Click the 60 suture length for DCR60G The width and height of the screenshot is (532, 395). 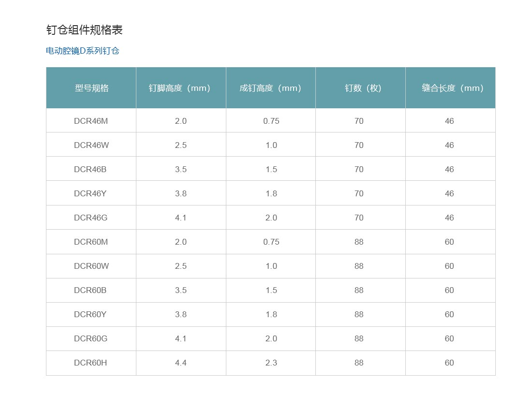[449, 338]
